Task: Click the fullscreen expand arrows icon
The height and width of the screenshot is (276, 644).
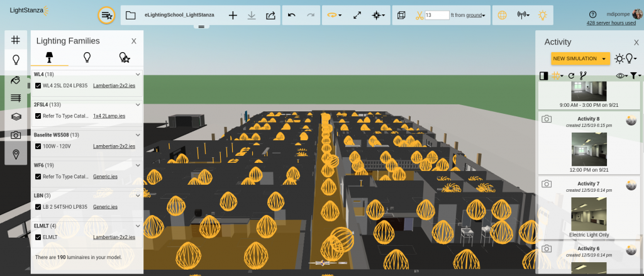Action: 357,15
